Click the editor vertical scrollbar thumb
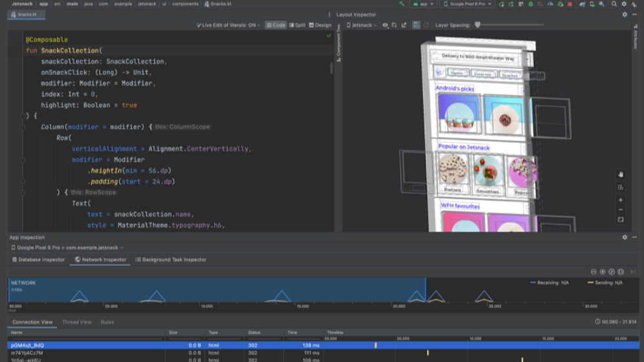 [331, 69]
